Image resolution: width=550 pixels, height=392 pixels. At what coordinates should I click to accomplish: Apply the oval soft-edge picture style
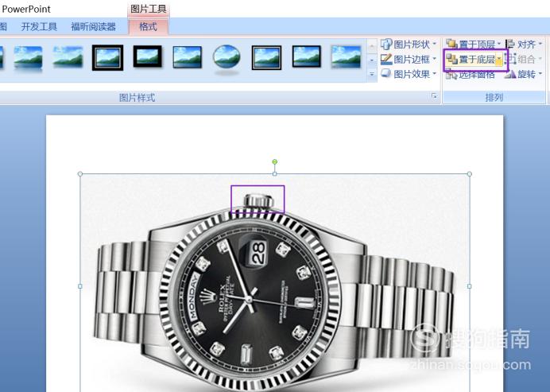pyautogui.click(x=227, y=56)
